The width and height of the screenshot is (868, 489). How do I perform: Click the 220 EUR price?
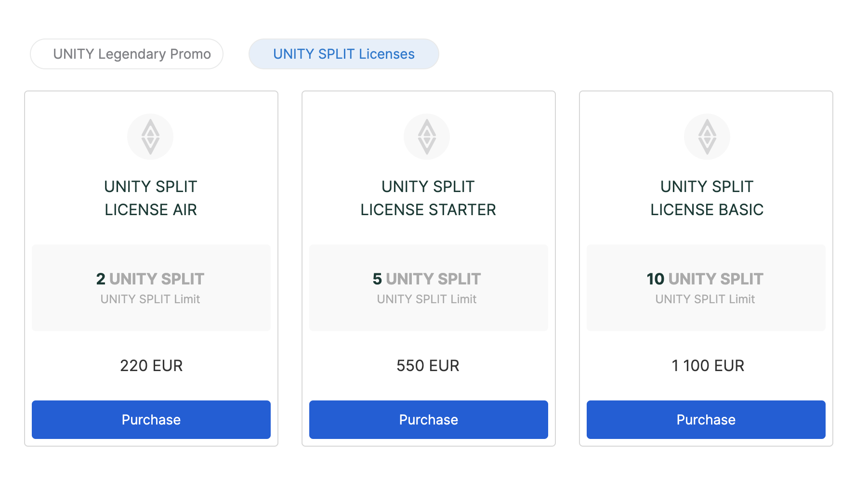(151, 366)
